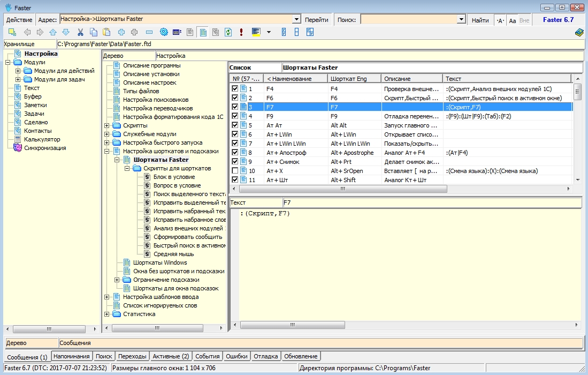The width and height of the screenshot is (588, 375).
Task: Open the Адрес combo box dropdown arrow
Action: [x=296, y=19]
